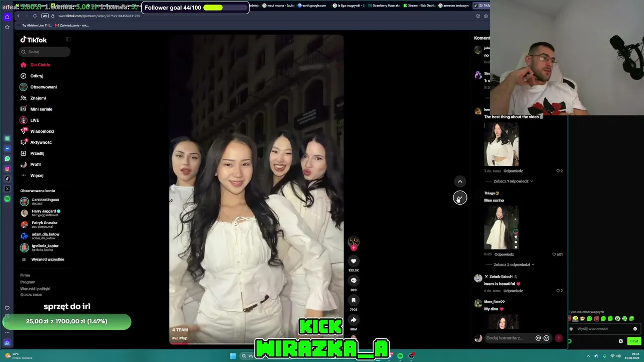The image size is (644, 362).
Task: Open the Messenger sidebar icon in the browser
Action: click(7, 149)
